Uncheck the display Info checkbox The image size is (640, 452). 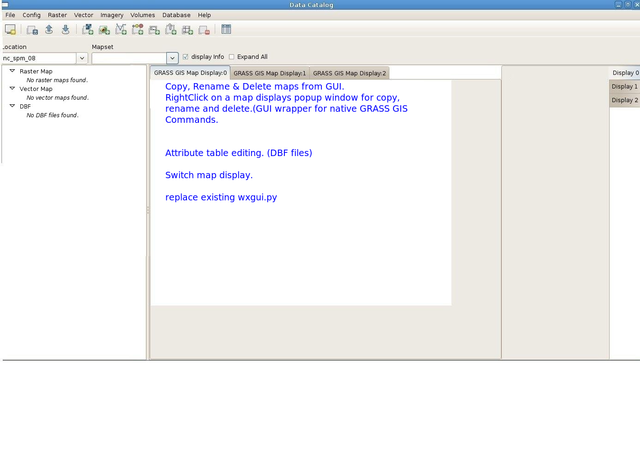(185, 57)
